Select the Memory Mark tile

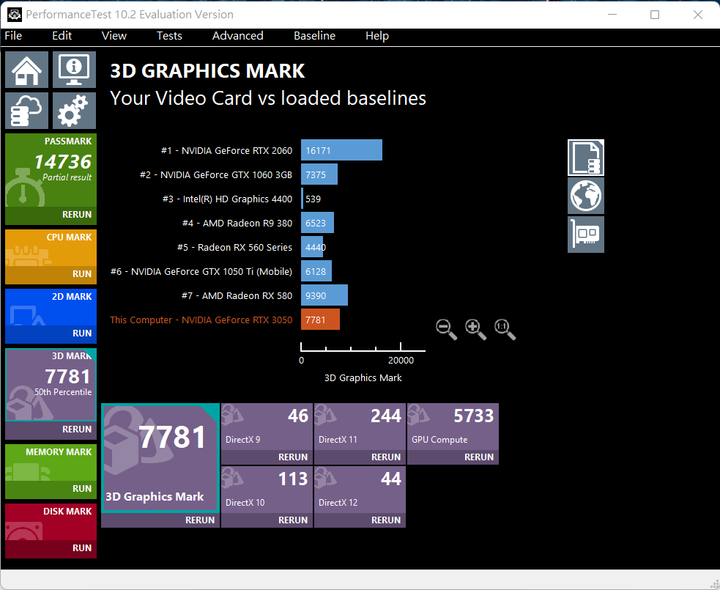pos(51,462)
